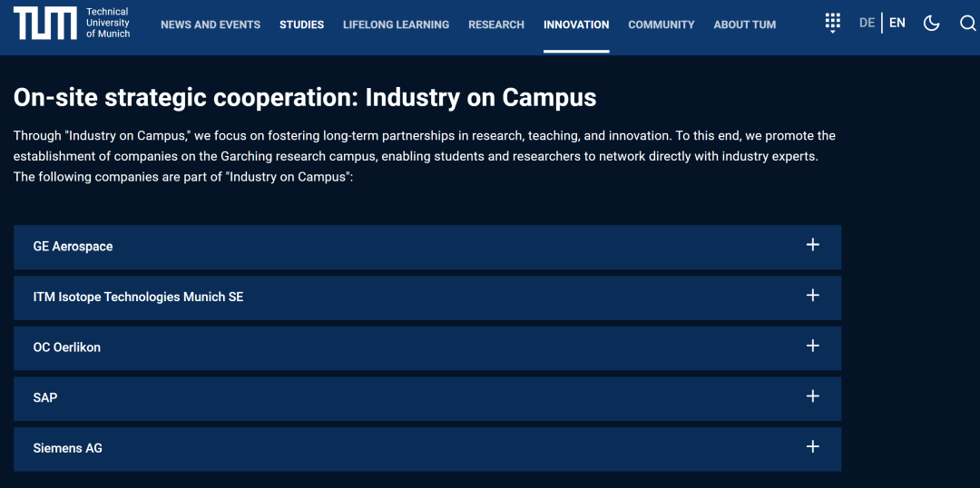Select EN language option
Viewport: 980px width, 488px height.
[x=897, y=23]
